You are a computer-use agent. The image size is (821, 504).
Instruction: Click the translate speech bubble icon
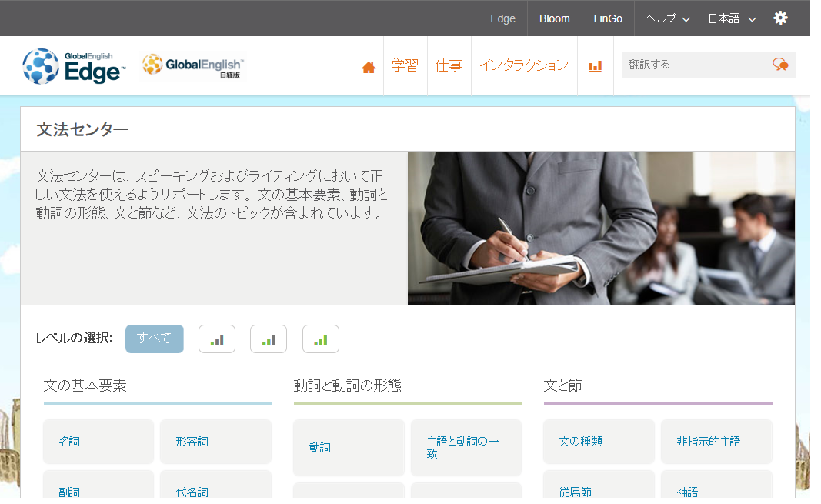(780, 65)
